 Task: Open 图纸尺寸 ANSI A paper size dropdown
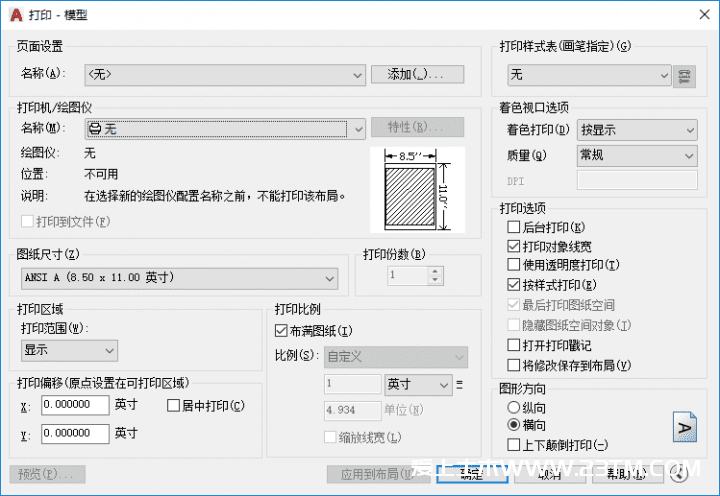180,279
